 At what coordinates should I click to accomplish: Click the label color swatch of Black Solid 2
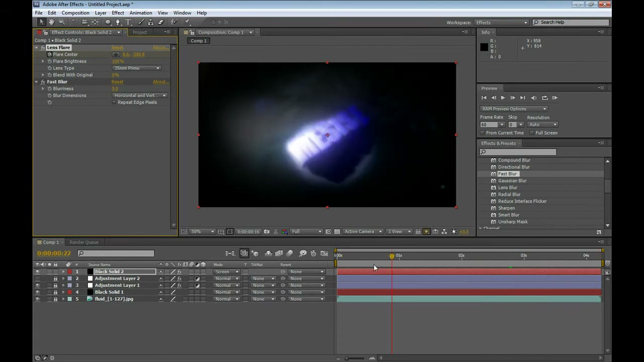pos(69,271)
